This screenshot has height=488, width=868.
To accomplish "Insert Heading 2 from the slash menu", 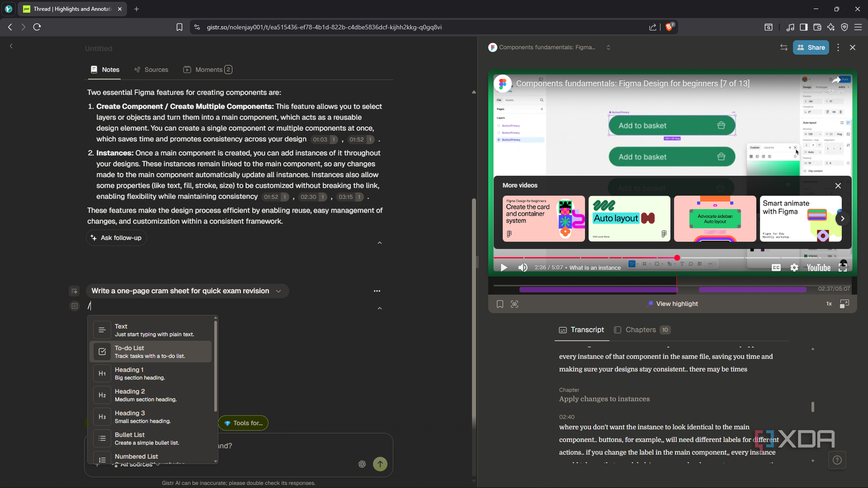I will coord(152,395).
